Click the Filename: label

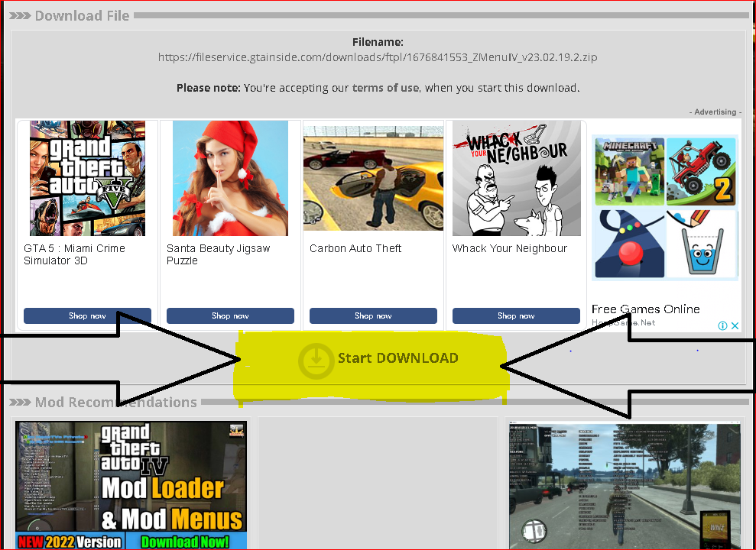point(378,42)
